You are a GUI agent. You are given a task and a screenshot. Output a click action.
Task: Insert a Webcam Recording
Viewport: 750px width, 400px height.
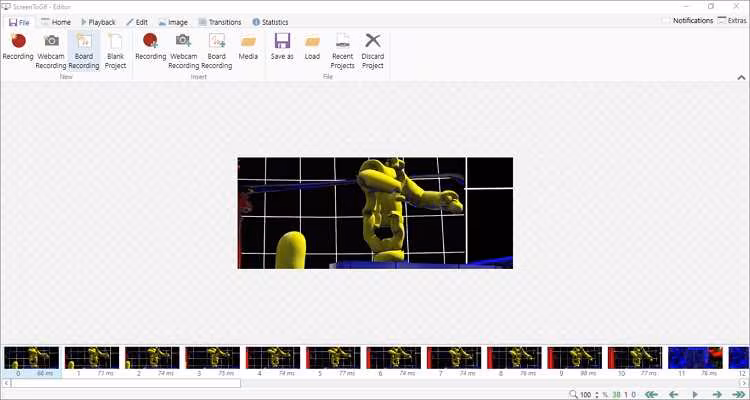[183, 52]
